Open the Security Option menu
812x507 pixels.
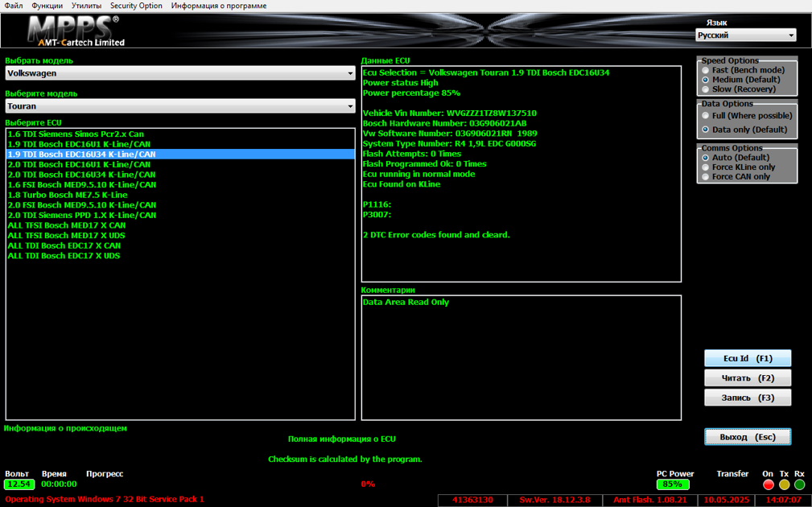tap(136, 6)
